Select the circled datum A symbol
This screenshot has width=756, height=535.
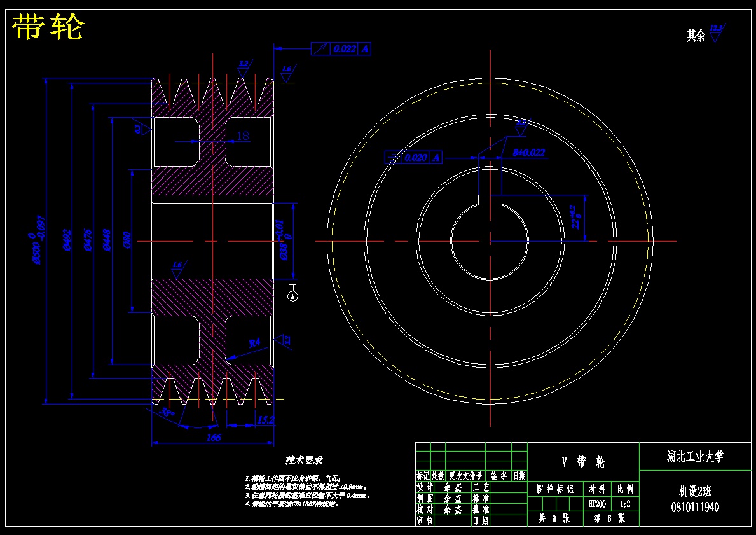coord(292,296)
